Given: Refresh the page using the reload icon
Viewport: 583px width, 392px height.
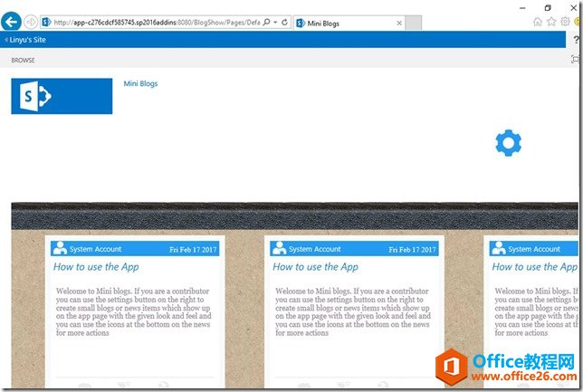Looking at the screenshot, I should pos(286,22).
